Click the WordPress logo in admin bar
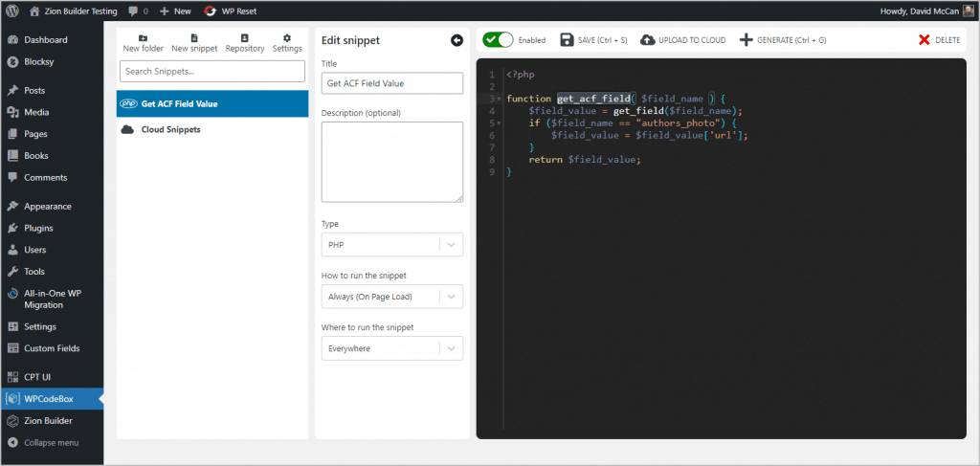The height and width of the screenshot is (466, 980). click(x=13, y=11)
